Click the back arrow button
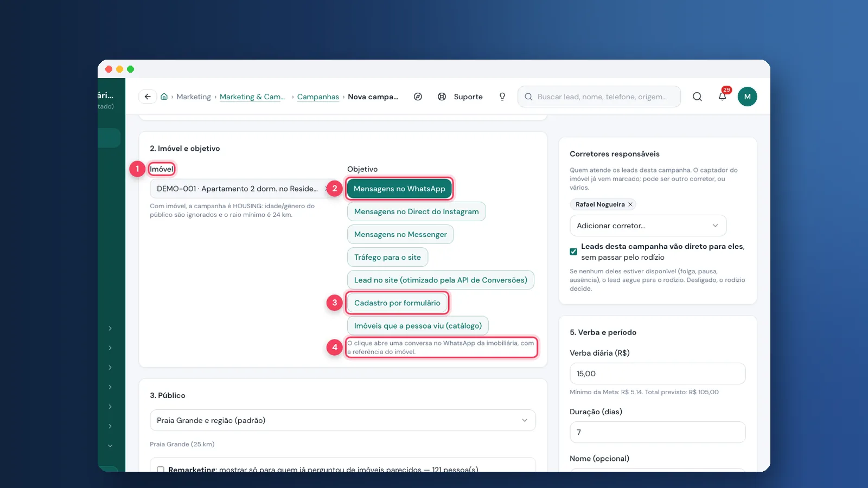This screenshot has width=868, height=488. pyautogui.click(x=148, y=97)
